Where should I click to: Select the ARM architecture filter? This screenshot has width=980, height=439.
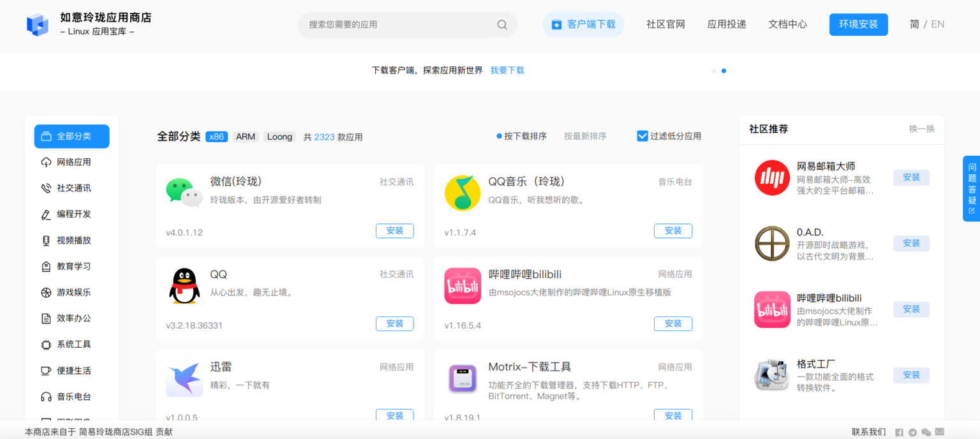(246, 136)
